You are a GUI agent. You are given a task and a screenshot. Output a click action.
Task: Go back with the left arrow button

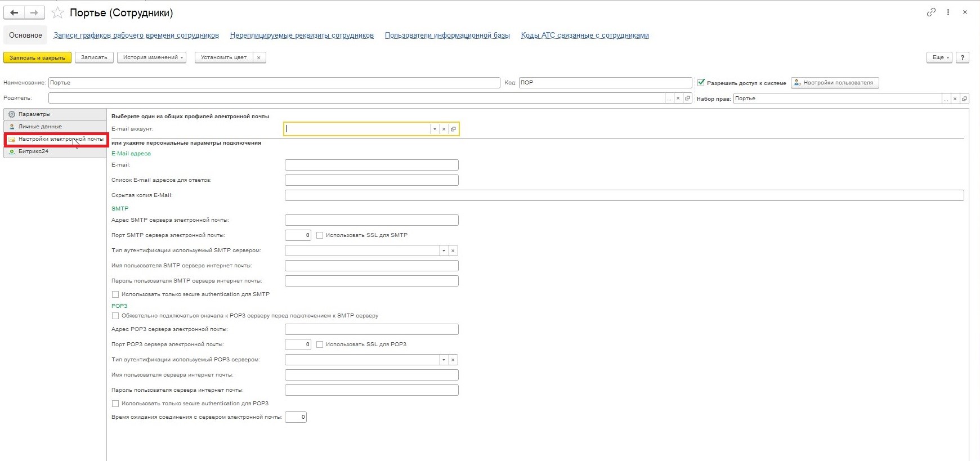(x=15, y=12)
